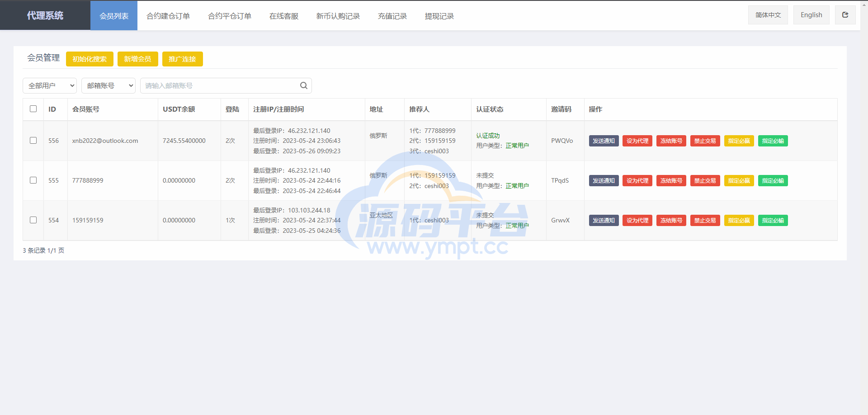This screenshot has height=415, width=868.
Task: Click the 推广连接 button
Action: [x=183, y=59]
